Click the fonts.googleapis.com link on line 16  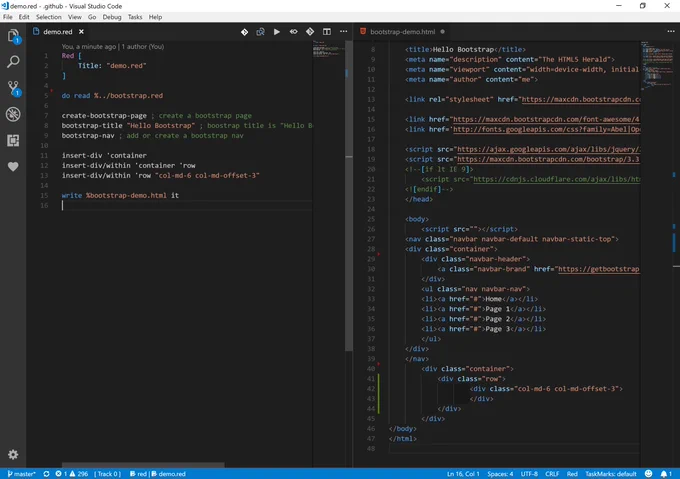point(546,129)
